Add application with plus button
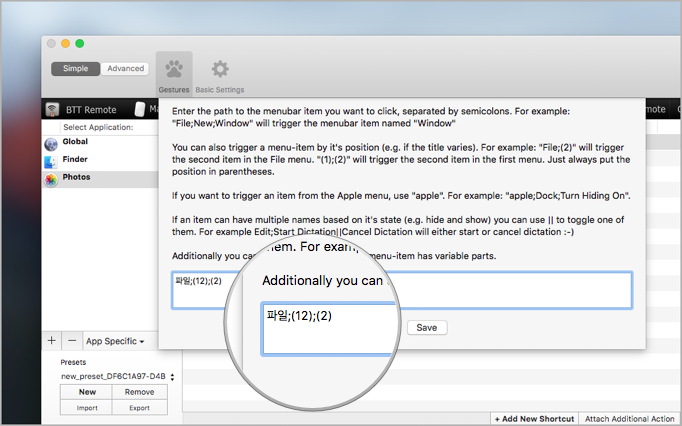 pyautogui.click(x=52, y=341)
